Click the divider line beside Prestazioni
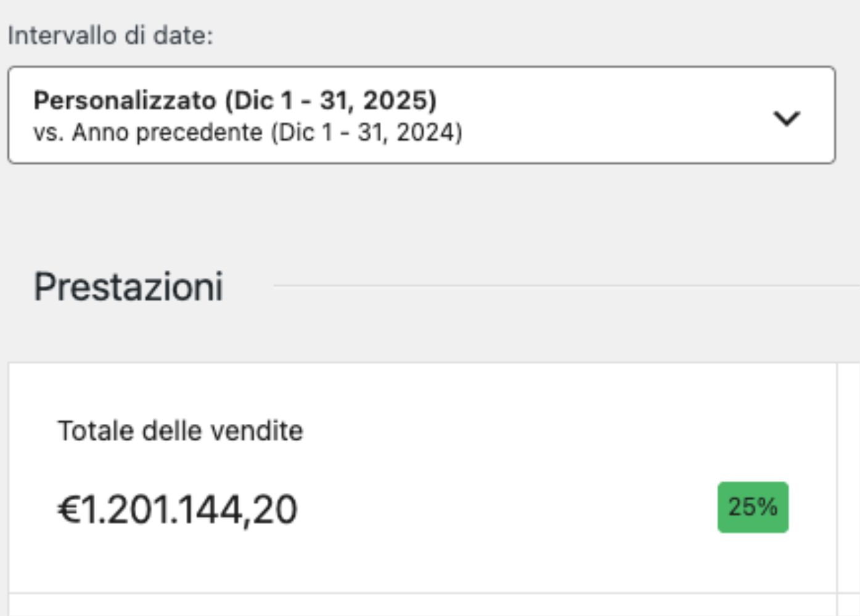This screenshot has height=616, width=860. pos(555,286)
